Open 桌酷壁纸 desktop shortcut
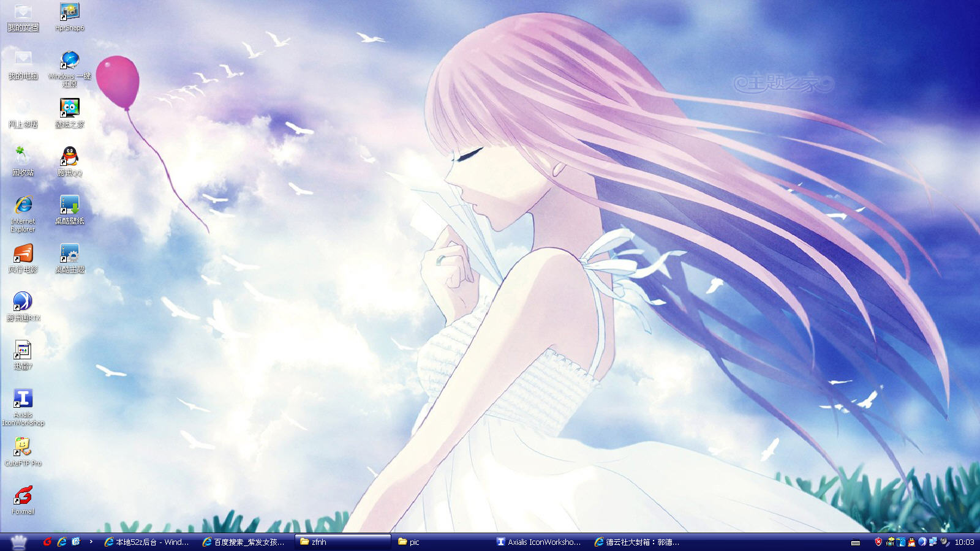Viewport: 980px width, 551px height. [x=69, y=211]
